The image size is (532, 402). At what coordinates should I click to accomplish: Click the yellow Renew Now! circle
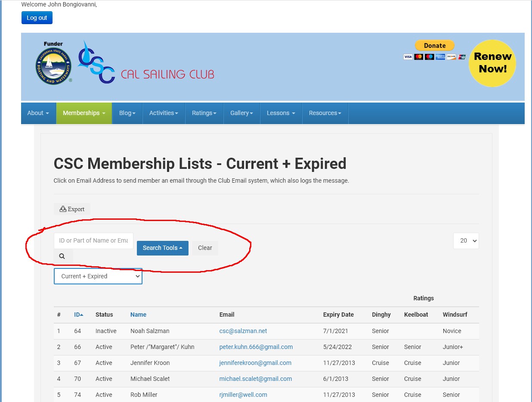point(492,63)
